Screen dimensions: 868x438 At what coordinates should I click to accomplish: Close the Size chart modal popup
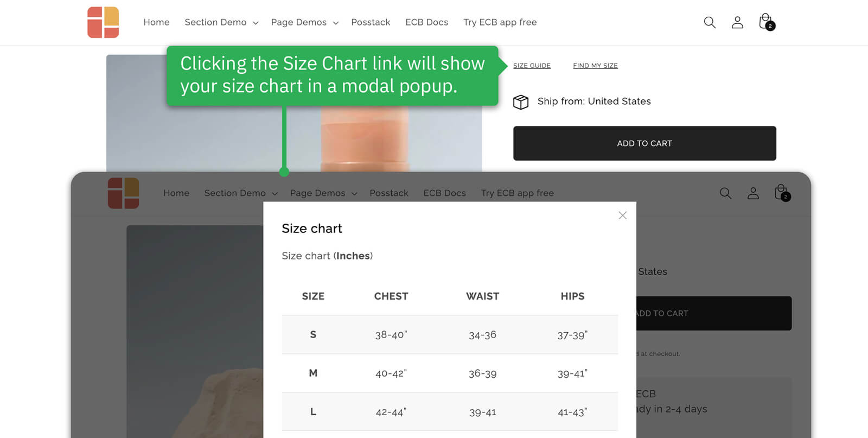point(622,215)
